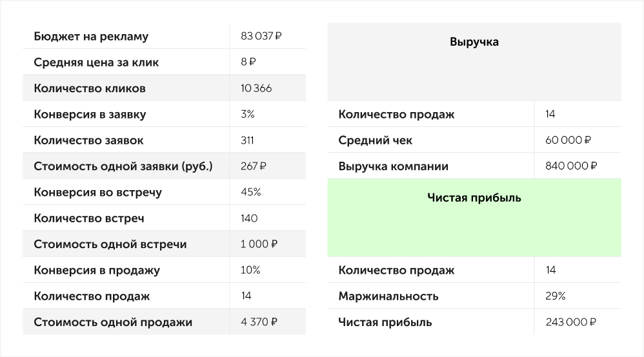Viewport: 644px width, 357px height.
Task: Click the gray Выручка header block
Action: coord(474,62)
